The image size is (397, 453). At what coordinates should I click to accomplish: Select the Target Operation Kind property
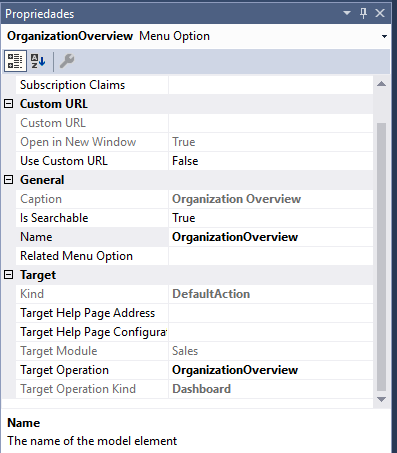pyautogui.click(x=92, y=389)
